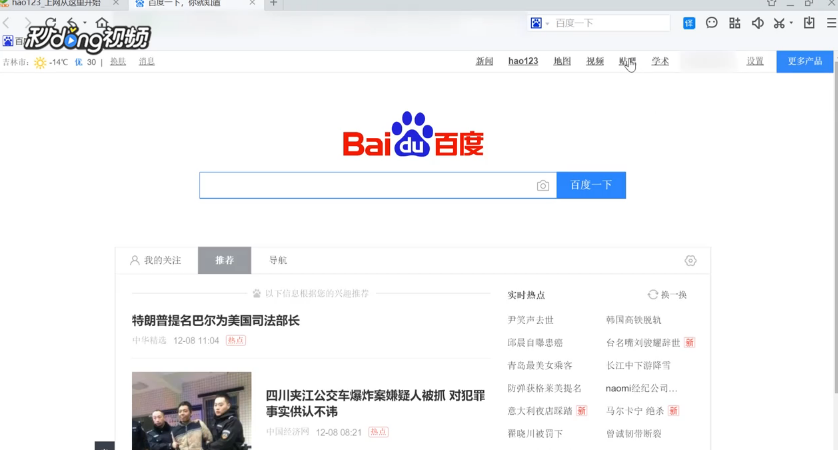
Task: Open hot topic 韩国高铁脱轨
Action: pyautogui.click(x=634, y=320)
